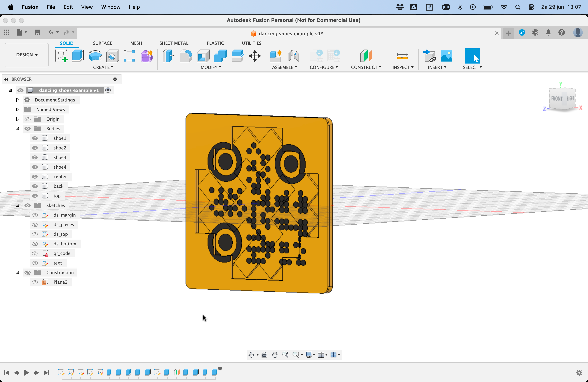Open the CREATE dropdown menu
This screenshot has height=382, width=588.
click(103, 67)
